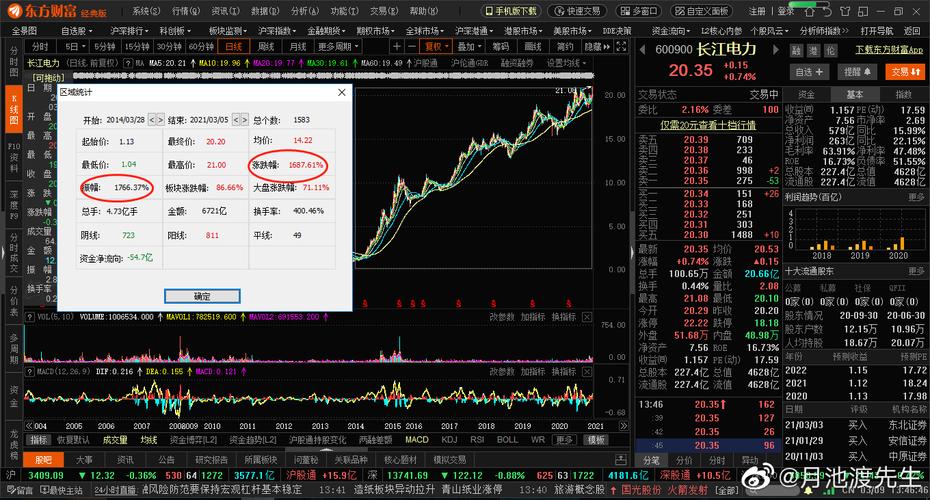Click the 画线 drawing tool button
This screenshot has width=930, height=500.
point(533,46)
